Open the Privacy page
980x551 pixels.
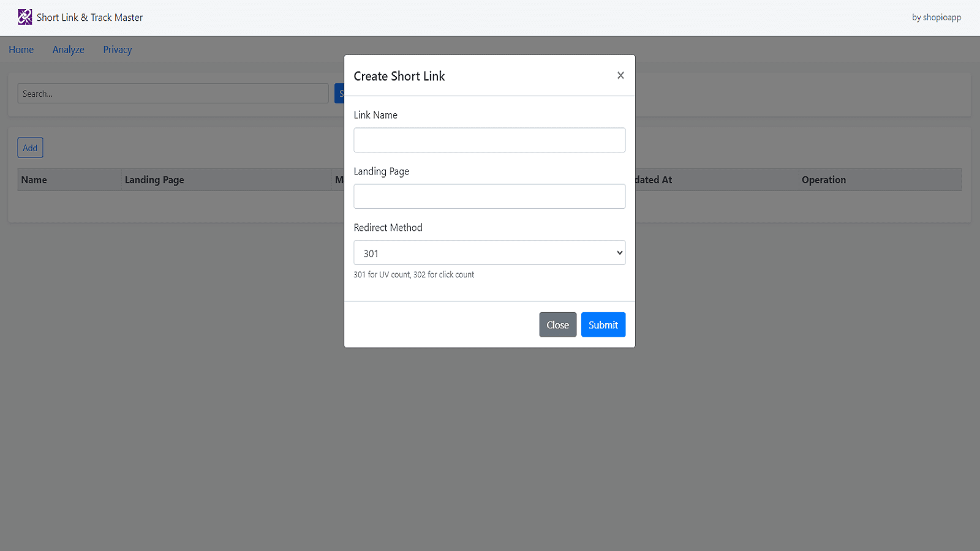click(x=117, y=50)
